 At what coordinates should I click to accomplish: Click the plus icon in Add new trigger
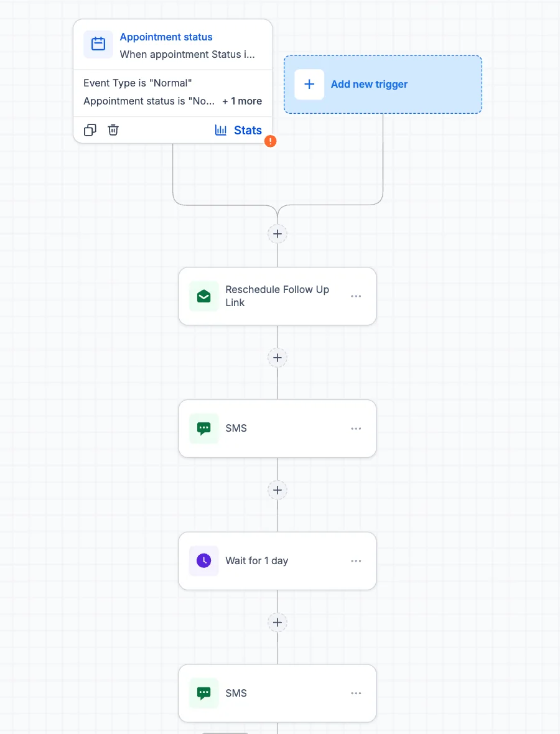(x=309, y=84)
